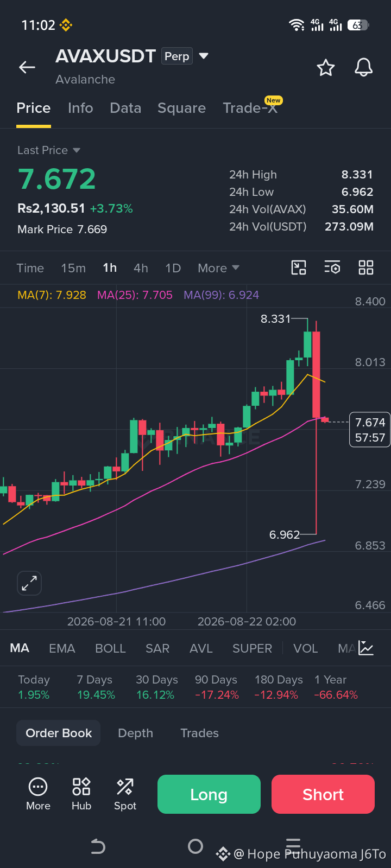The height and width of the screenshot is (868, 391).
Task: Open chart layout grid icon
Action: click(x=366, y=267)
